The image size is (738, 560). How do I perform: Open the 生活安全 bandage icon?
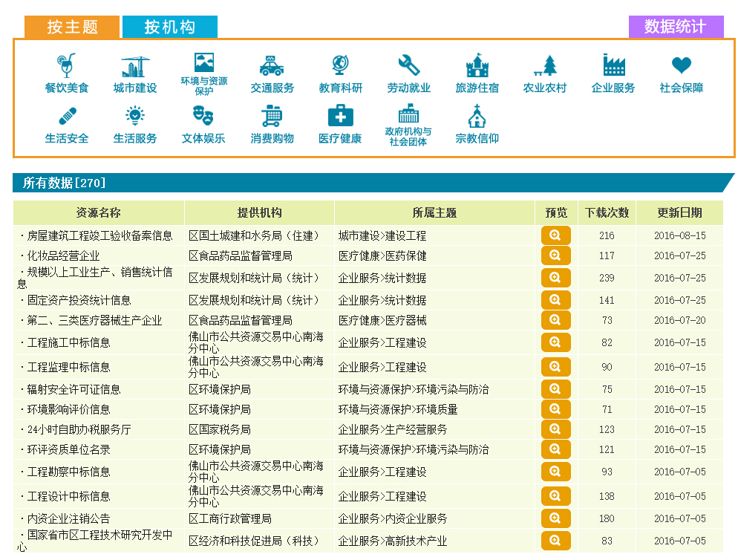click(67, 116)
